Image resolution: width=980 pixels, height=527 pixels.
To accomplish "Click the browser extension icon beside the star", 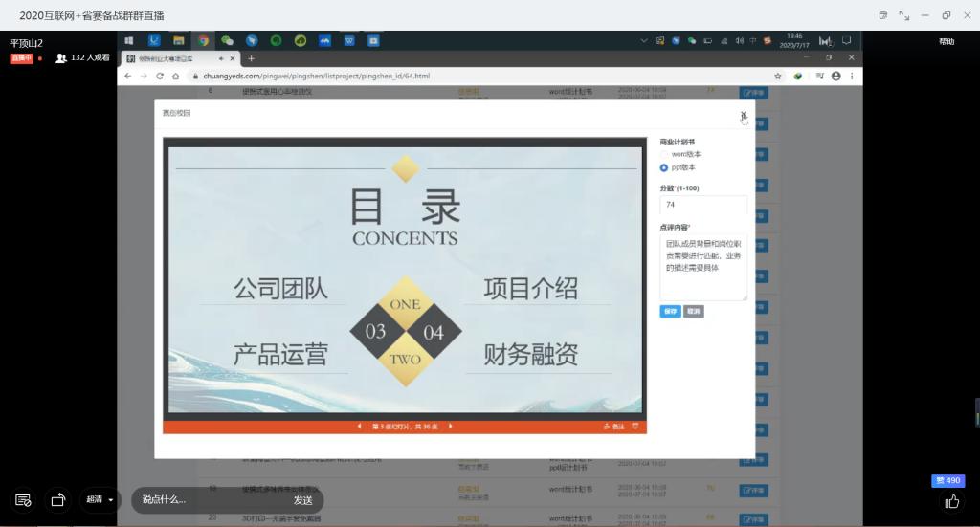I will coord(797,77).
